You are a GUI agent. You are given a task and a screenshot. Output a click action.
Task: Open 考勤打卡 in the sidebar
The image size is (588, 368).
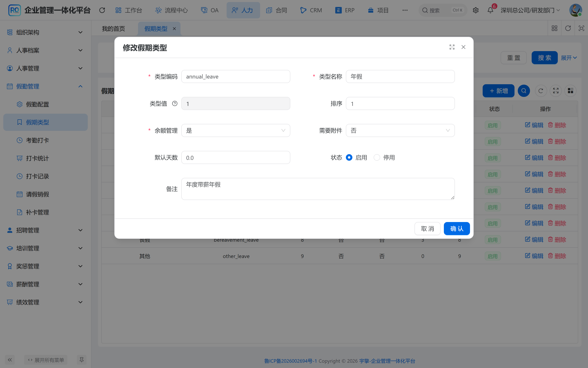coord(46,140)
